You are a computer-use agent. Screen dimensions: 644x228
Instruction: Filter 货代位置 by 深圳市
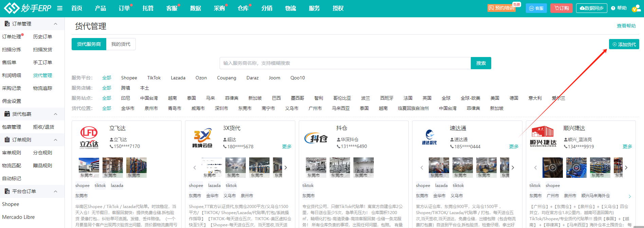coord(221,108)
